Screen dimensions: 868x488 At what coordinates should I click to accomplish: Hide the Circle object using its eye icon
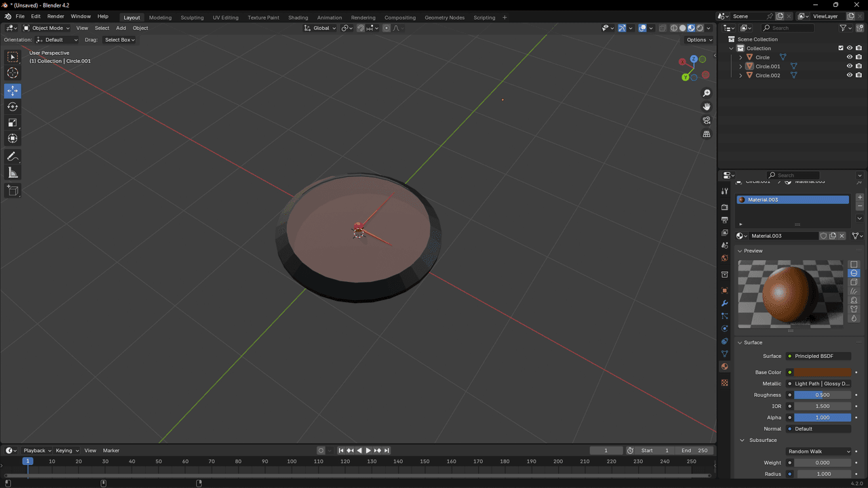(x=849, y=57)
